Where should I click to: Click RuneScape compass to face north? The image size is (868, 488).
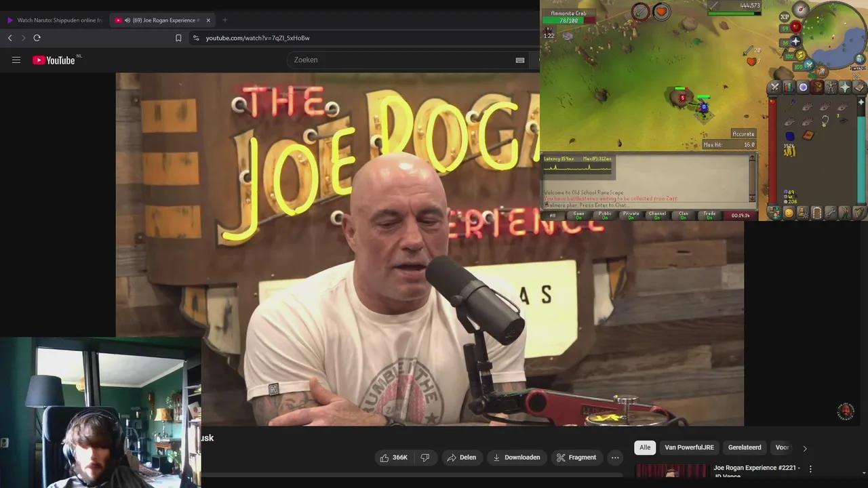[x=800, y=9]
